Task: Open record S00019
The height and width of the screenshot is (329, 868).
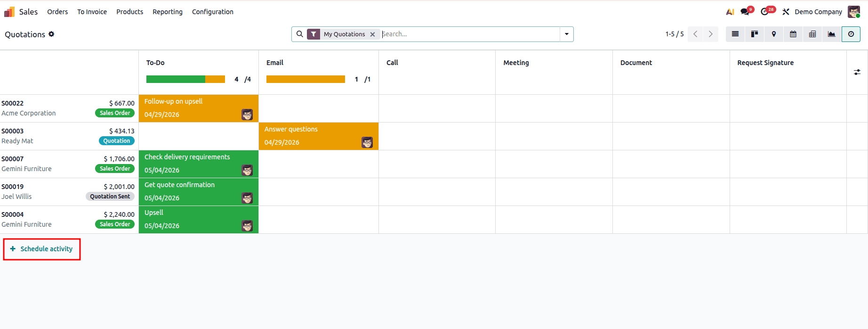Action: click(12, 187)
